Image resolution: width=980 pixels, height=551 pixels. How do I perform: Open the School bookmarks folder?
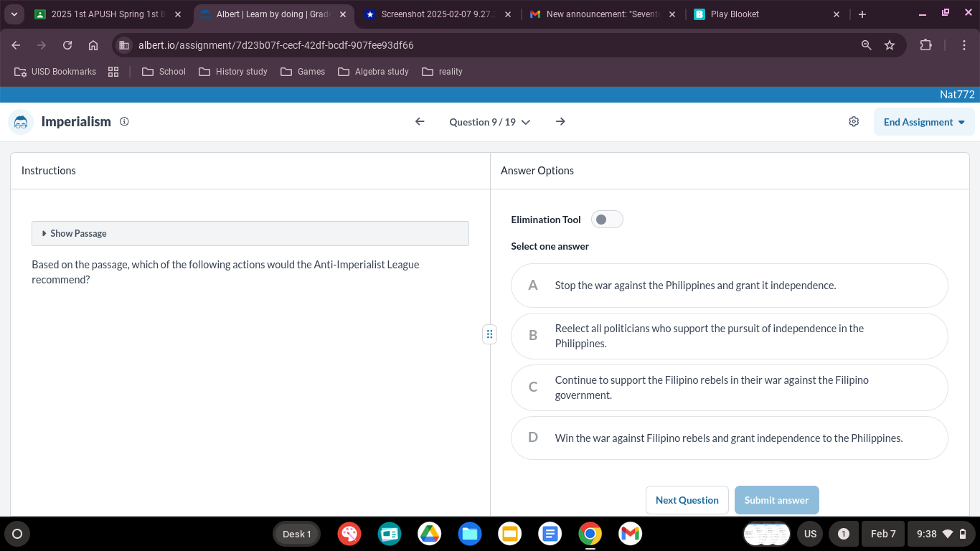(164, 72)
